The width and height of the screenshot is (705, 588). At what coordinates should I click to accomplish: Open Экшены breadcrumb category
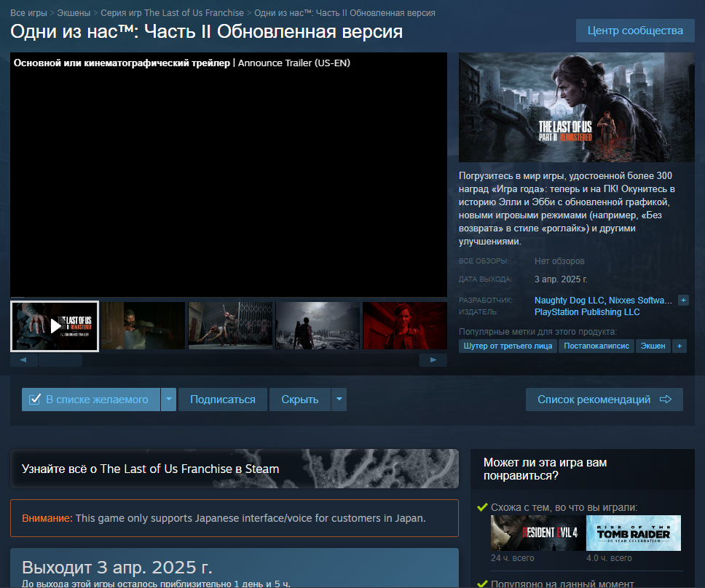click(74, 13)
